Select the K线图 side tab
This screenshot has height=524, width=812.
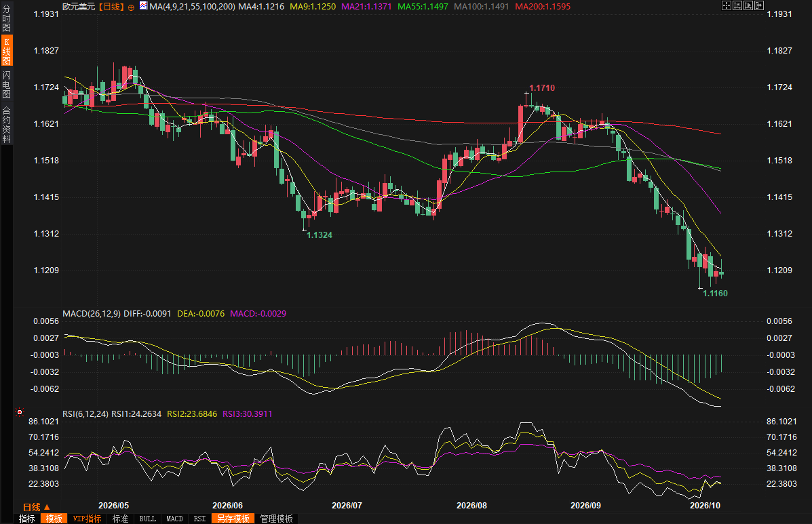pyautogui.click(x=7, y=52)
